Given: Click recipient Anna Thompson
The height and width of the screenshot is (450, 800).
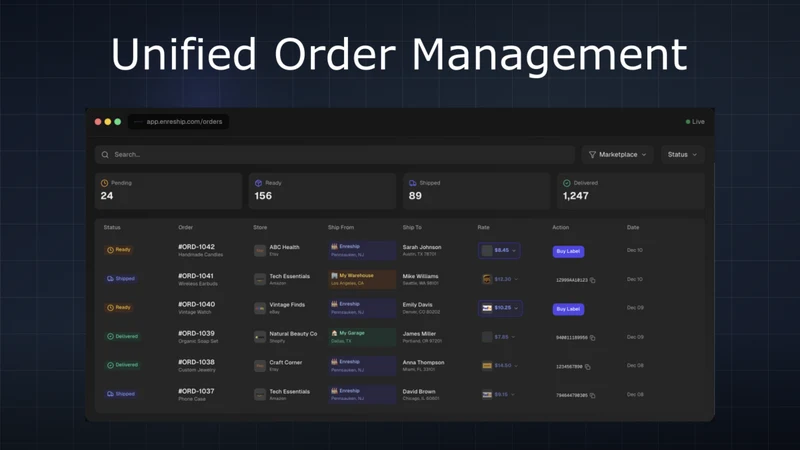Looking at the screenshot, I should click(x=423, y=362).
